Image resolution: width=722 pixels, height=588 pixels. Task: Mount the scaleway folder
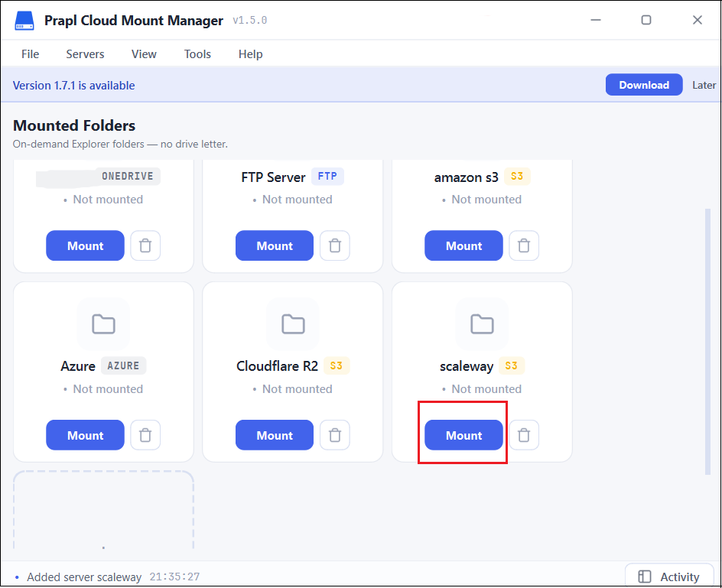(463, 434)
